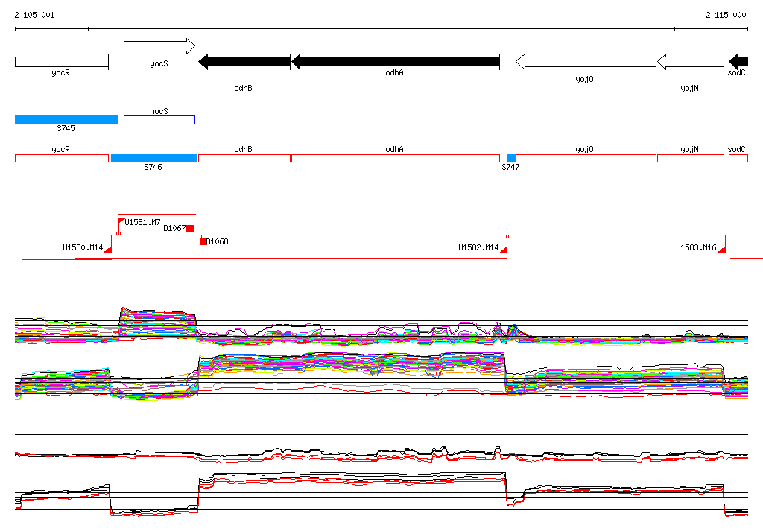Select the D1067 red square marker
The height and width of the screenshot is (532, 763).
[x=190, y=228]
